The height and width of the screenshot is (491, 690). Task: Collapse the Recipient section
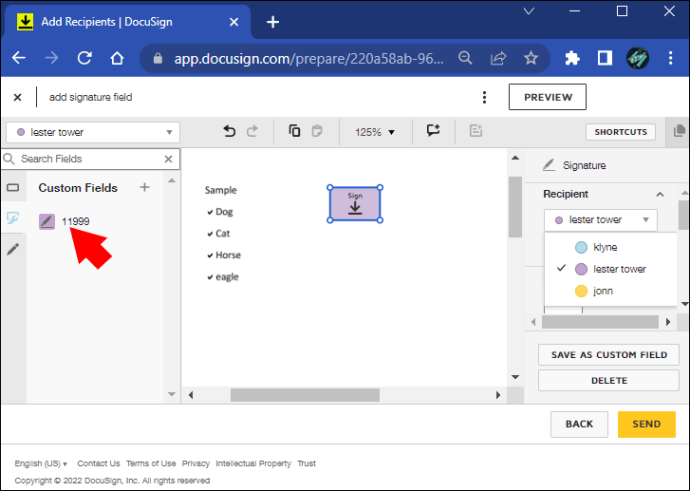point(660,194)
